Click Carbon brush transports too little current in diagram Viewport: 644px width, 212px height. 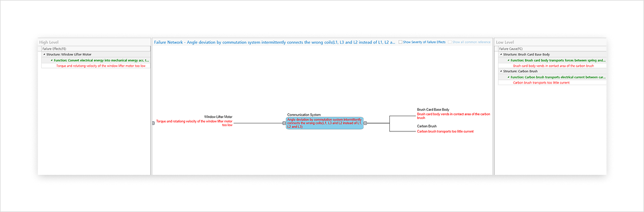pos(445,131)
